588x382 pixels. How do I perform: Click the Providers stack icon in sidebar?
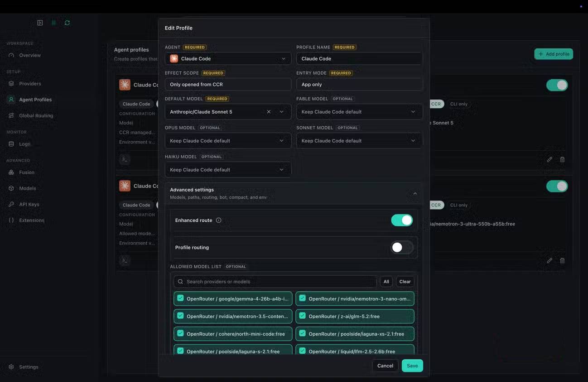coord(11,84)
